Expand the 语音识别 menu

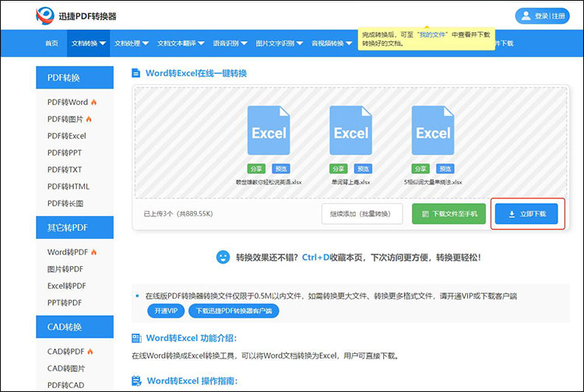coord(230,44)
